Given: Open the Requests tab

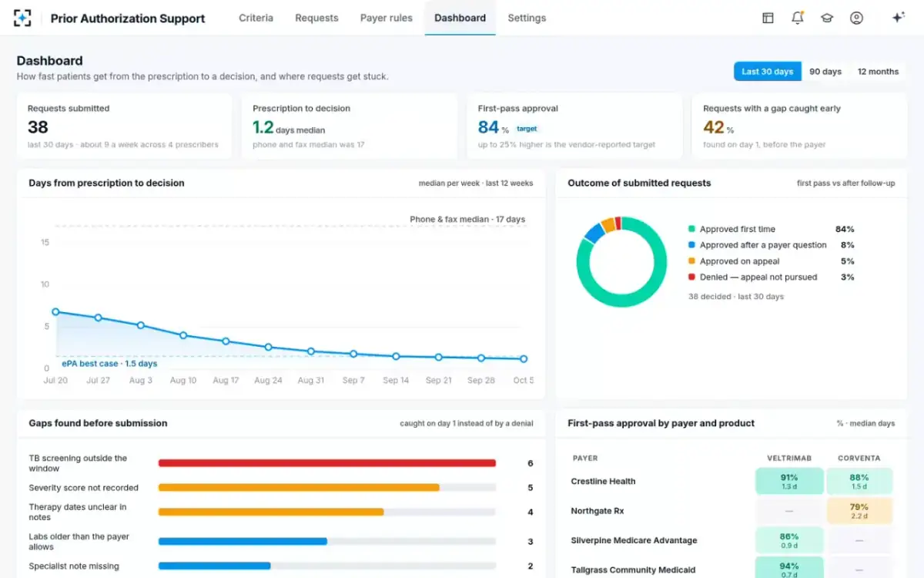Looking at the screenshot, I should [316, 18].
